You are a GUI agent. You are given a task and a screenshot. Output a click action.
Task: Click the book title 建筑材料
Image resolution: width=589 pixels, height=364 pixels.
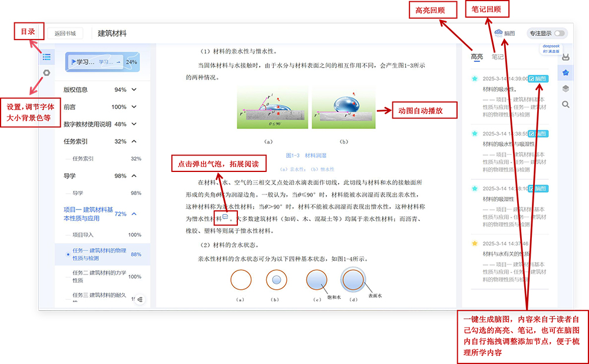pyautogui.click(x=112, y=34)
